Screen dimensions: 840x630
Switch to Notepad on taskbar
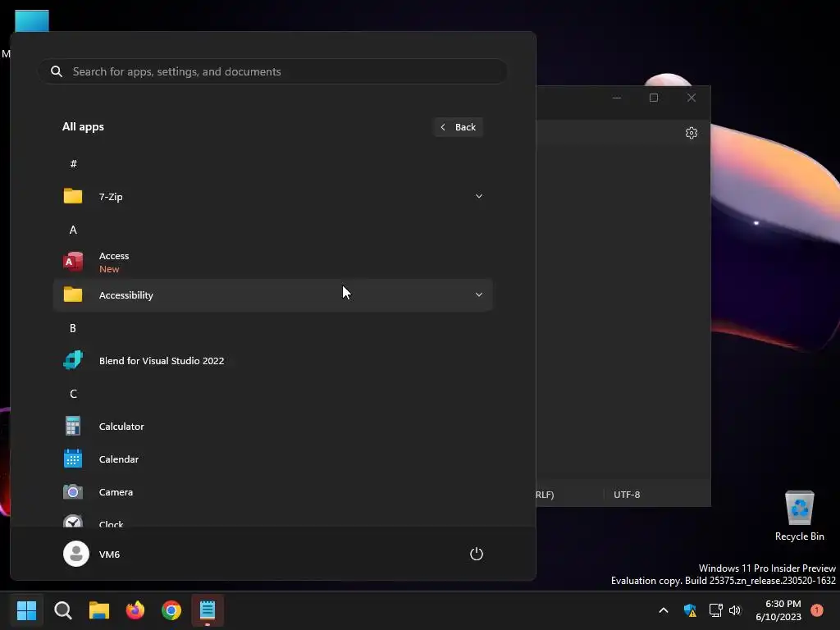208,609
